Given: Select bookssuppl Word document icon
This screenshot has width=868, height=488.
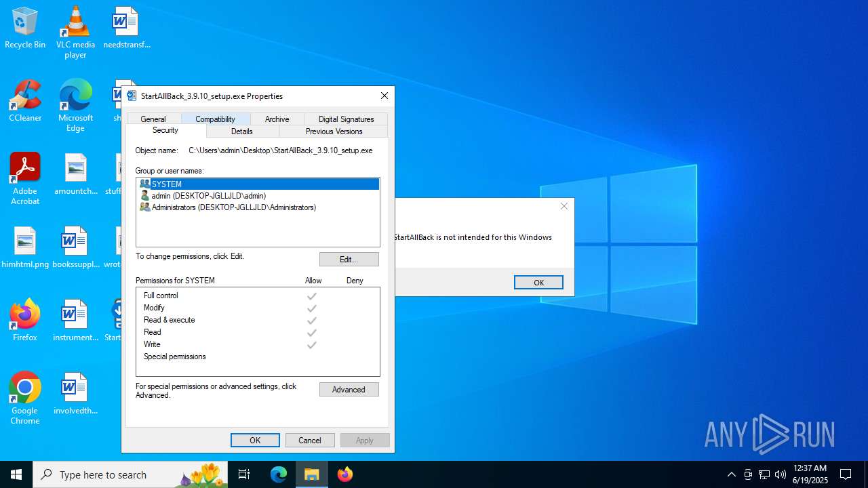Looking at the screenshot, I should coord(75,247).
